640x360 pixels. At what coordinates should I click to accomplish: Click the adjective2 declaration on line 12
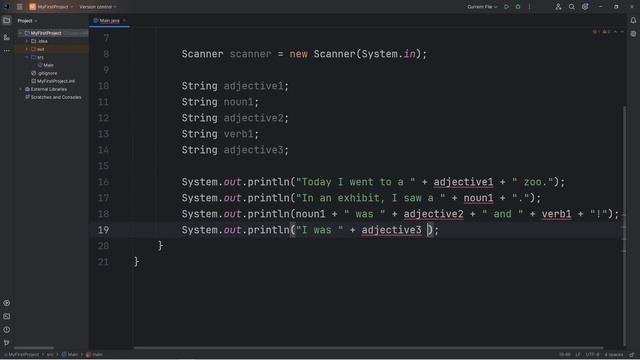tap(253, 118)
